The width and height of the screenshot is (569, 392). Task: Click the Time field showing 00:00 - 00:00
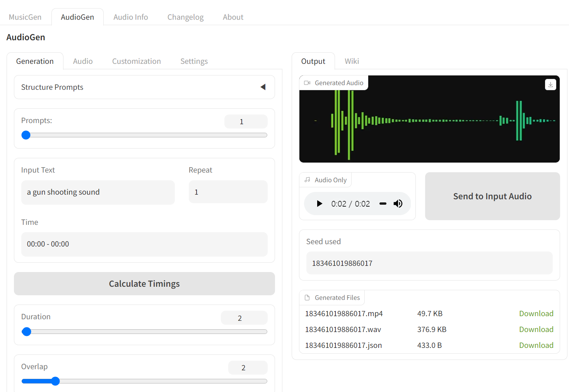coord(144,244)
